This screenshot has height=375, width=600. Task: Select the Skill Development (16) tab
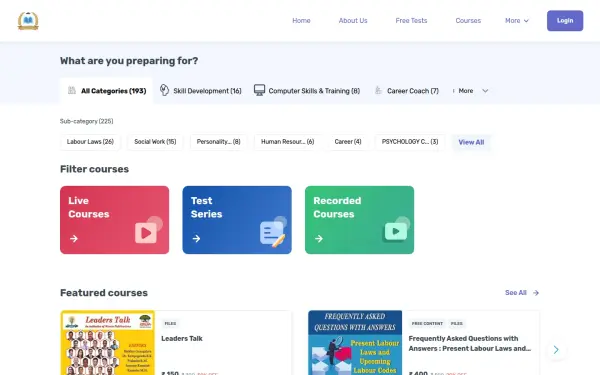click(201, 91)
